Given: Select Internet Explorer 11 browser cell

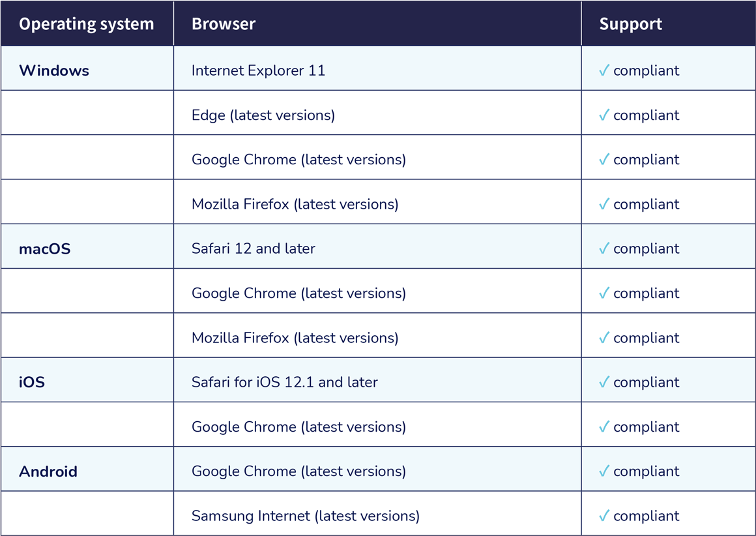Looking at the screenshot, I should [377, 68].
